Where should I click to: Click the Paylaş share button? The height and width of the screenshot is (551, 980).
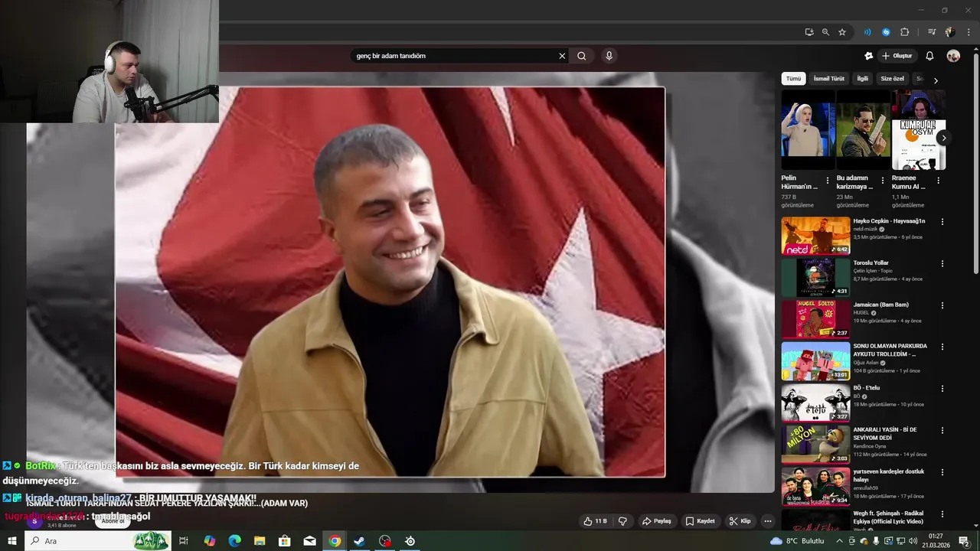[657, 521]
